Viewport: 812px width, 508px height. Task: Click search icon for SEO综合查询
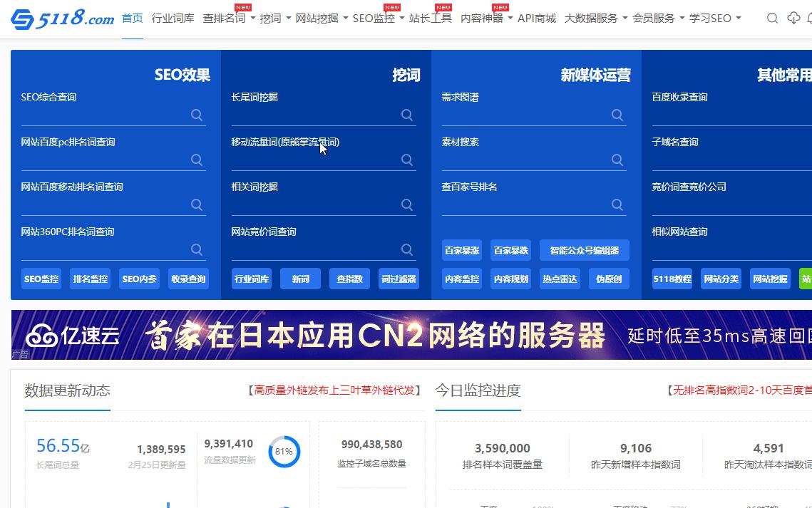tap(197, 115)
